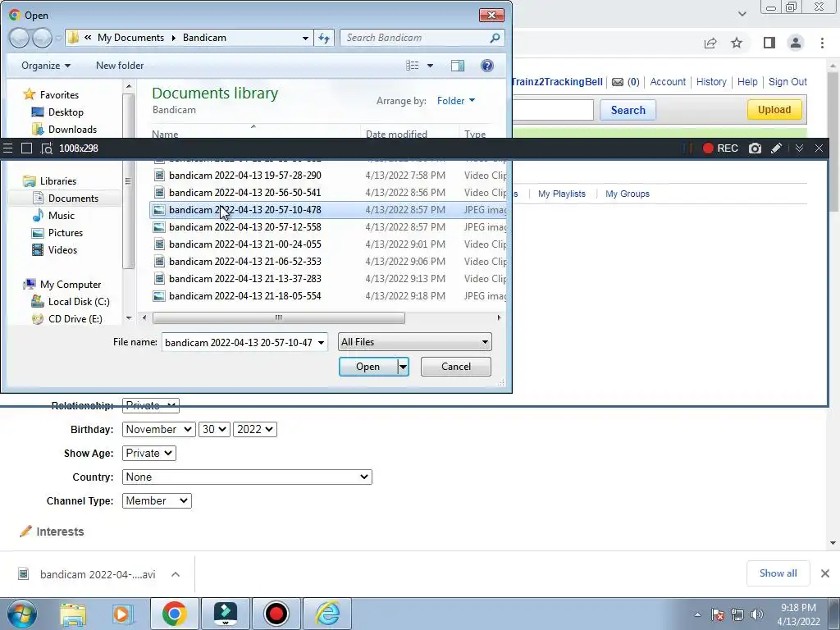Viewport: 840px width, 630px height.
Task: Click Cancel in the Open dialog
Action: (456, 367)
